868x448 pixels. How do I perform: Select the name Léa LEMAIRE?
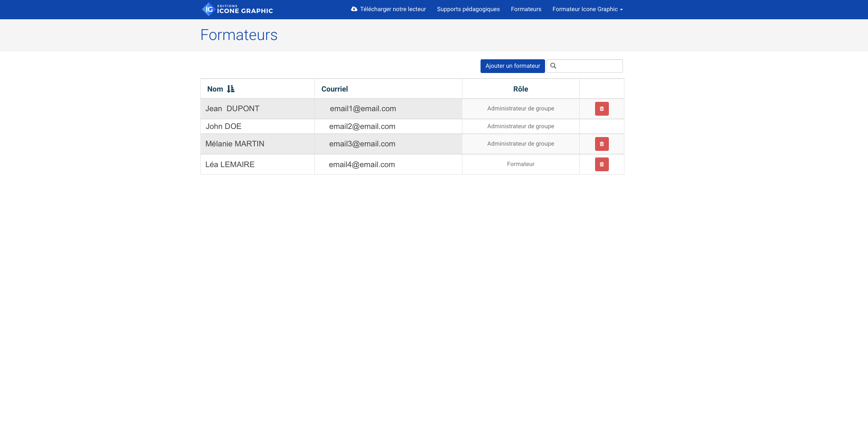click(230, 165)
